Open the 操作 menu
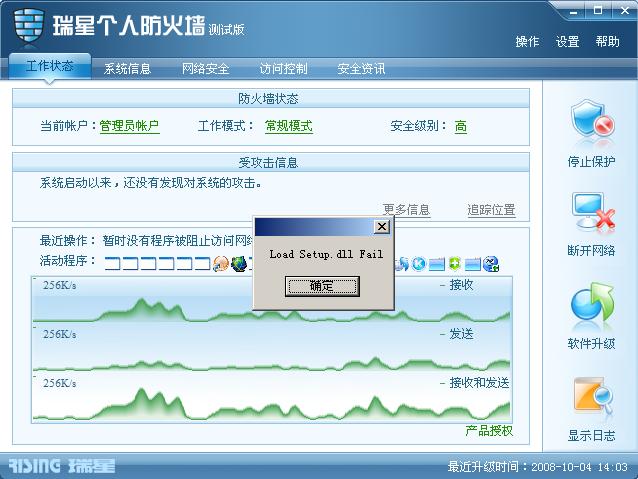 [527, 42]
